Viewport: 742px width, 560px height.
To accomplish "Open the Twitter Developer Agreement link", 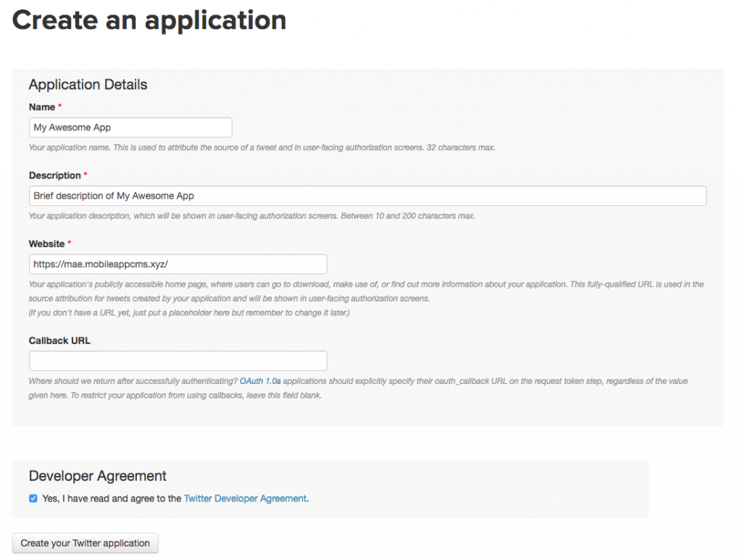I will tap(245, 498).
